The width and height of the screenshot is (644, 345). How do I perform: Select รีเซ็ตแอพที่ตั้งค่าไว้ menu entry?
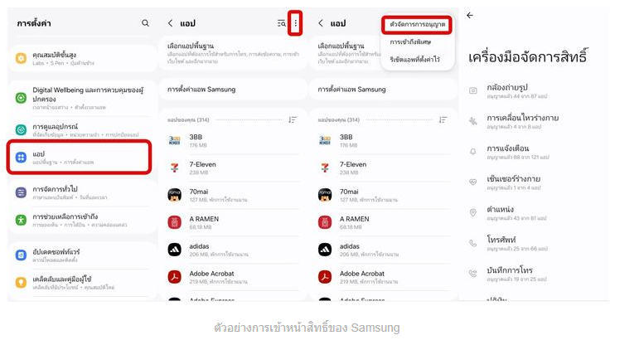pyautogui.click(x=414, y=59)
